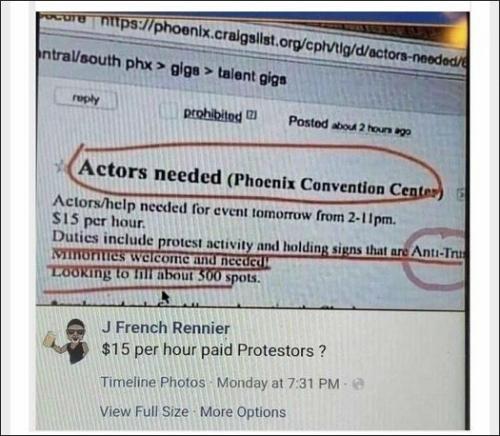Expand the More Options menu

tap(243, 412)
